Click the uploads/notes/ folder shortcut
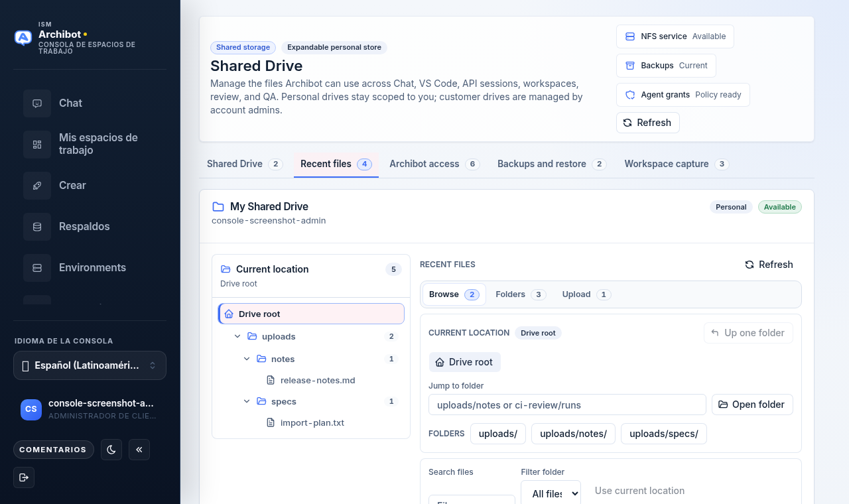This screenshot has height=504, width=849. (573, 434)
